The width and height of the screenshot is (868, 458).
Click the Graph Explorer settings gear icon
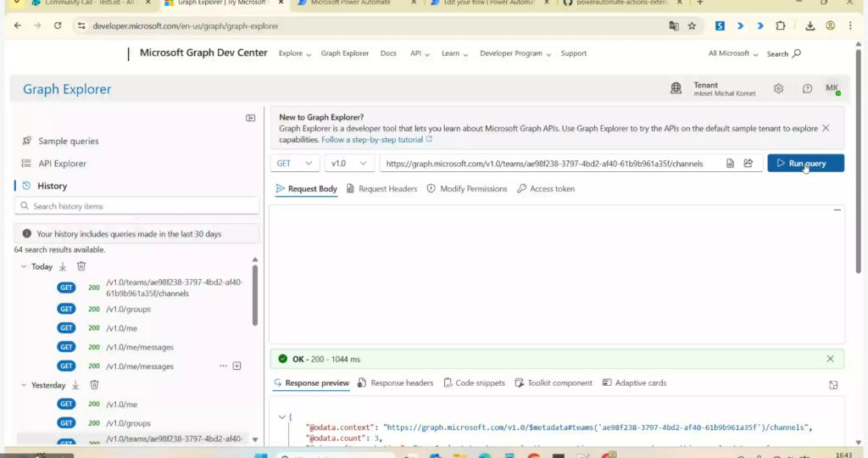[x=778, y=88]
